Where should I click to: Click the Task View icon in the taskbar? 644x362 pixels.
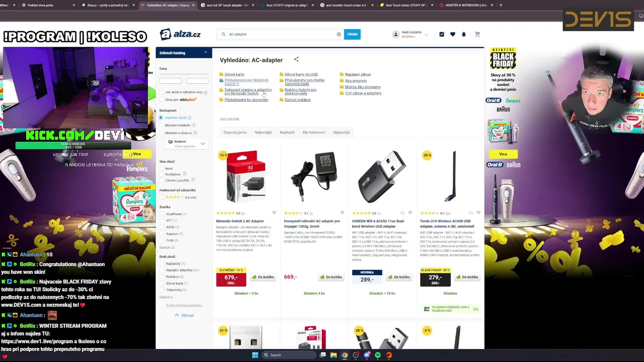[323, 355]
